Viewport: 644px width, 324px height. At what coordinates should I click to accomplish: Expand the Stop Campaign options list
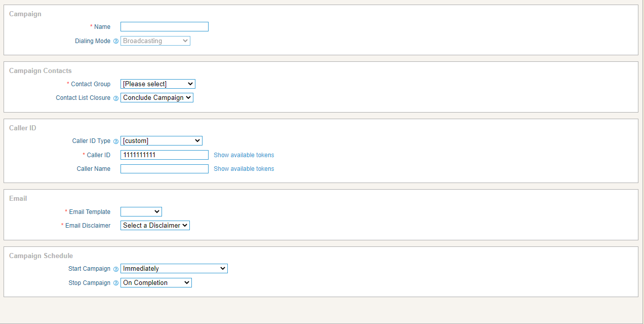(156, 282)
